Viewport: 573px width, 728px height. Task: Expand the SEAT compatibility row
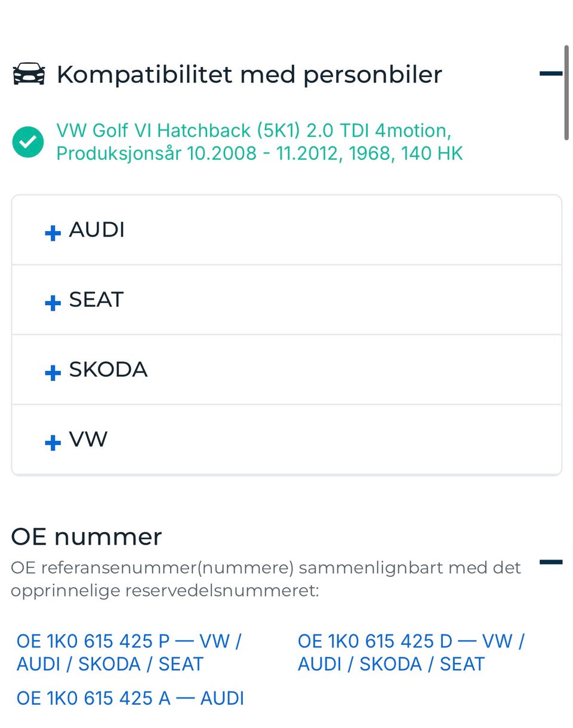click(286, 300)
